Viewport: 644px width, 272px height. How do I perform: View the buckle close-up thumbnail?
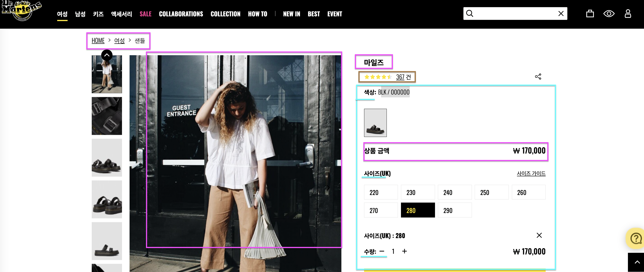pos(107,116)
